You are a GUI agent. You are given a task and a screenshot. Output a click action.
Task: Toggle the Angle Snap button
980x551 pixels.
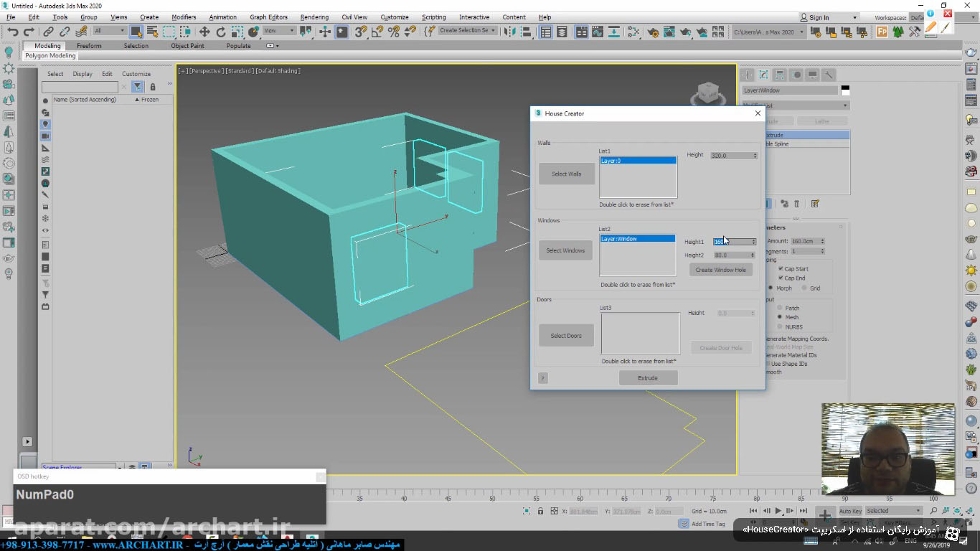(x=377, y=32)
